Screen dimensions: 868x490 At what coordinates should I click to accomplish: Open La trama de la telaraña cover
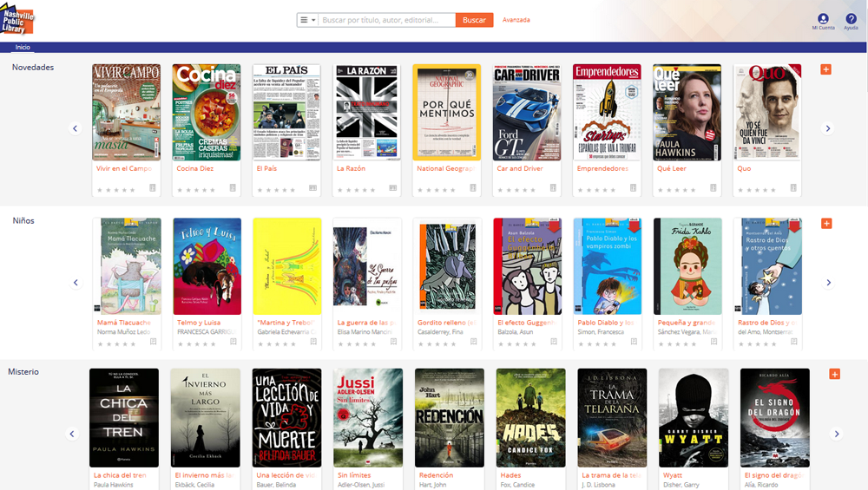612,418
